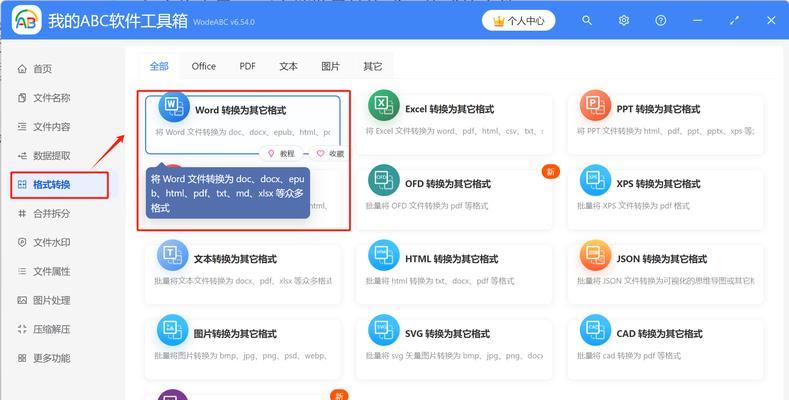Click 批量将 OFD 文件转换为 pdf description

coord(427,206)
